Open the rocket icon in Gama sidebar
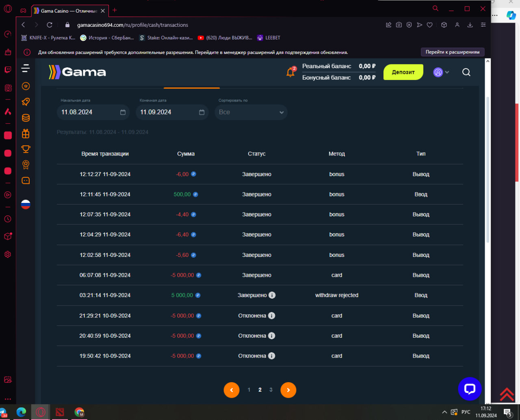This screenshot has width=520, height=420. (x=26, y=102)
